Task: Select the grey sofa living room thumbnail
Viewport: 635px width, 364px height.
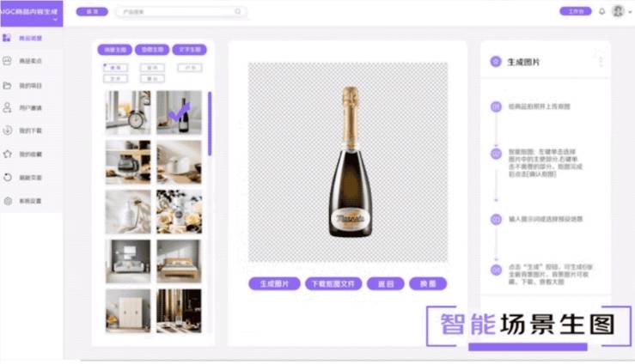Action: click(x=128, y=261)
